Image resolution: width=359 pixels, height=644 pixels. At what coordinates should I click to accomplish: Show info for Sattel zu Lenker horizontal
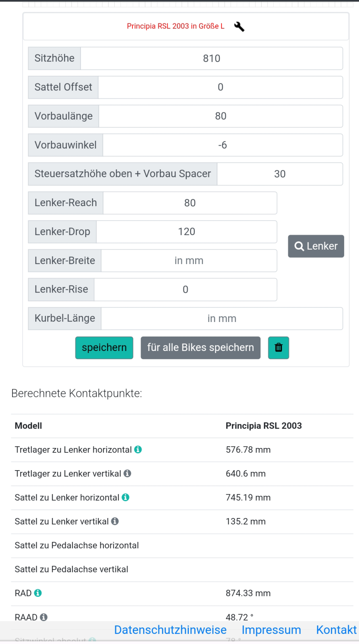tap(126, 497)
